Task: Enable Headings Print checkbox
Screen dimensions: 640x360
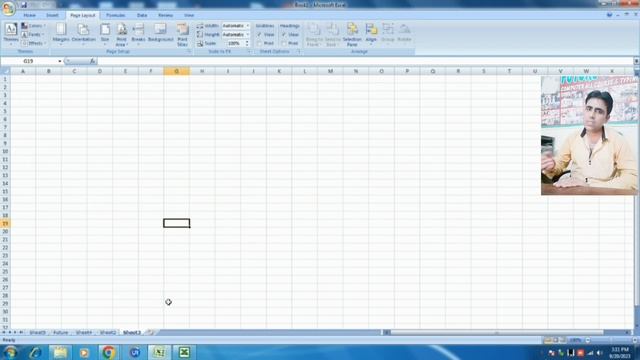Action: [x=284, y=43]
